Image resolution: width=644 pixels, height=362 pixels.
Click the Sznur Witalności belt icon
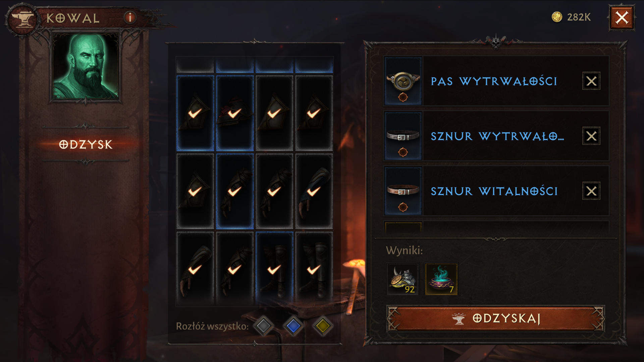pos(403,191)
